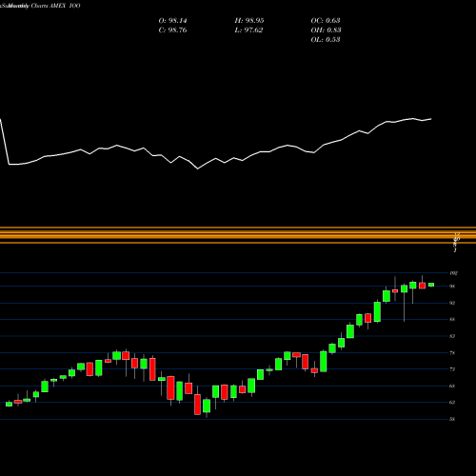The image size is (476, 476).
Task: Select the high price H: 98.95
Action: 249,21
